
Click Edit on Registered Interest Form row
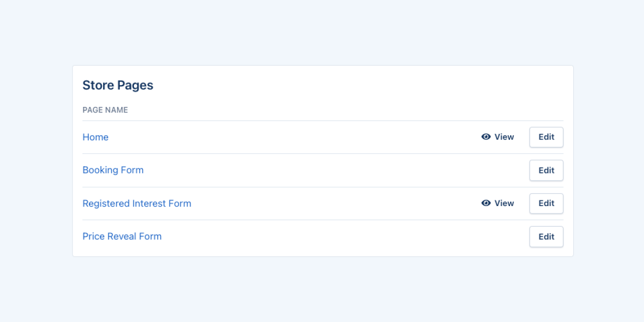click(546, 204)
